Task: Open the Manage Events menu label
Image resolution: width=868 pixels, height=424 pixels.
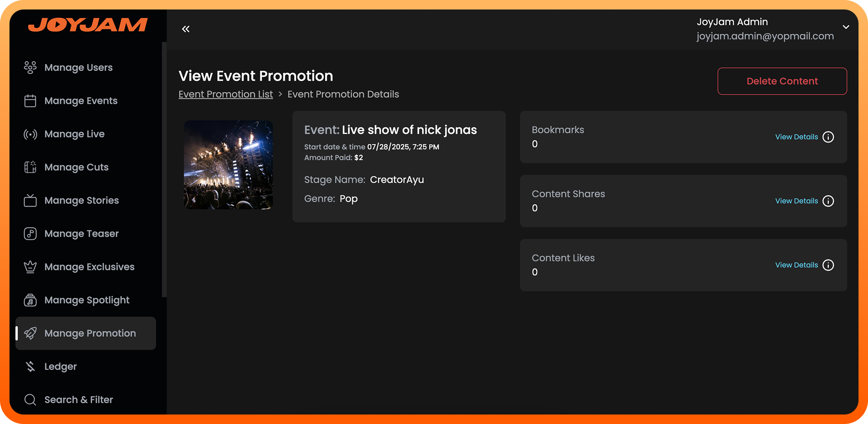Action: 81,101
